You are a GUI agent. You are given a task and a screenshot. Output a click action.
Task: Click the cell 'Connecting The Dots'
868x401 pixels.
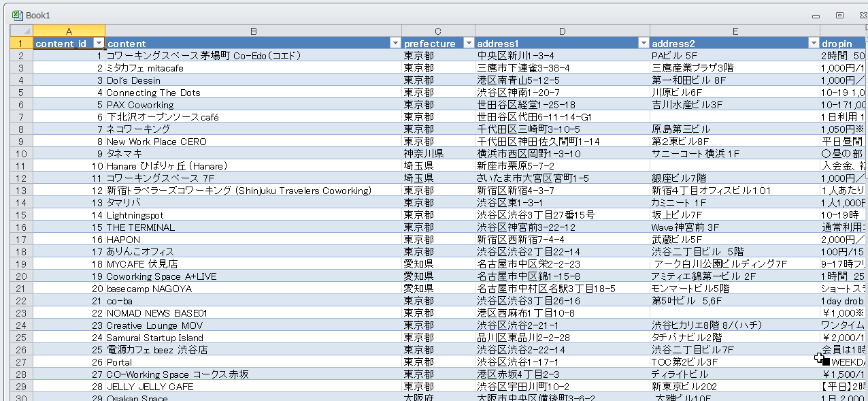(253, 92)
